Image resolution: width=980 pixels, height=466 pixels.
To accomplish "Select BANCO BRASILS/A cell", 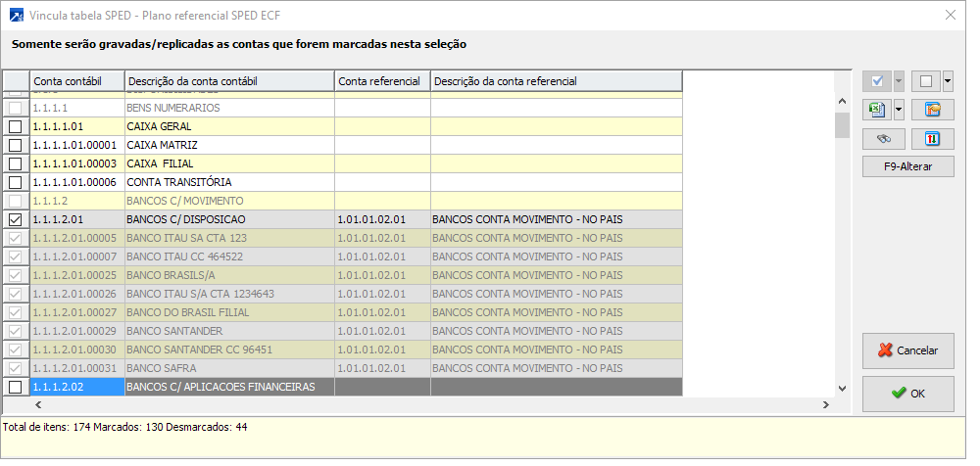I will point(229,275).
